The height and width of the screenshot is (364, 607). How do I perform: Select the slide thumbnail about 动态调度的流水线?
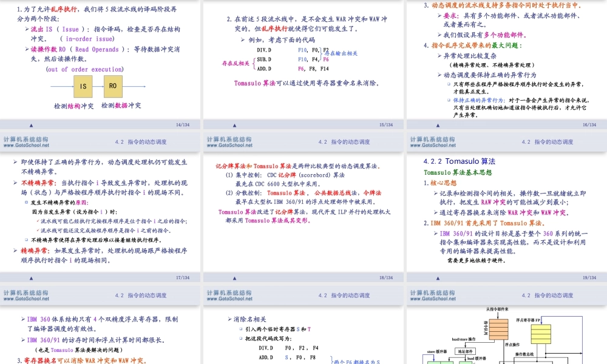point(506,67)
